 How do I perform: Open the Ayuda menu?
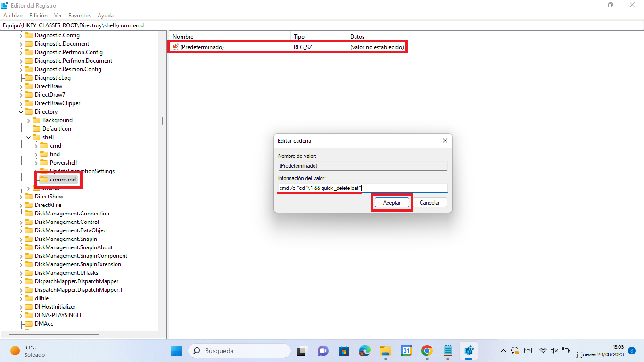point(105,16)
